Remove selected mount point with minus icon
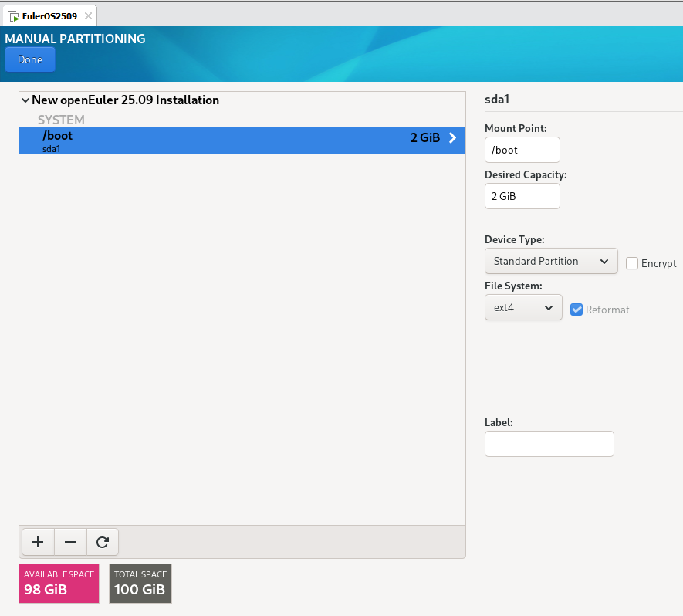 click(x=70, y=542)
